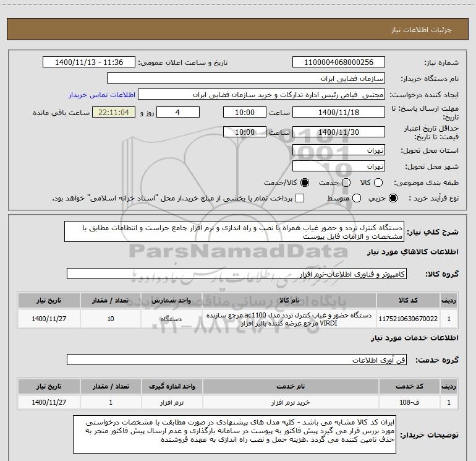Select the کالا radio button
The height and width of the screenshot is (461, 476).
pyautogui.click(x=378, y=183)
